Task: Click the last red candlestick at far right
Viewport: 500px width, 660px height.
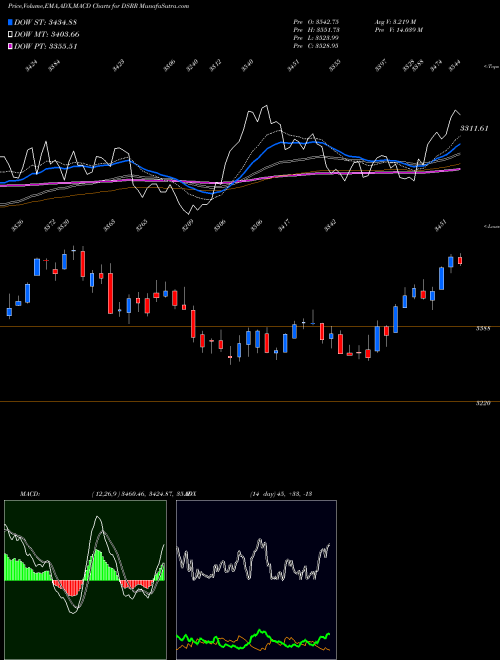Action: pyautogui.click(x=460, y=261)
